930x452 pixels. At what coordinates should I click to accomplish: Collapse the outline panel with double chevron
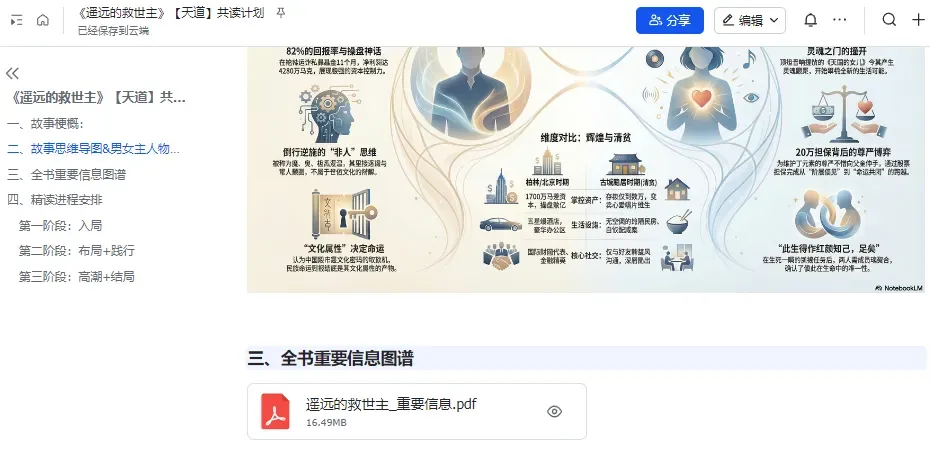click(12, 73)
